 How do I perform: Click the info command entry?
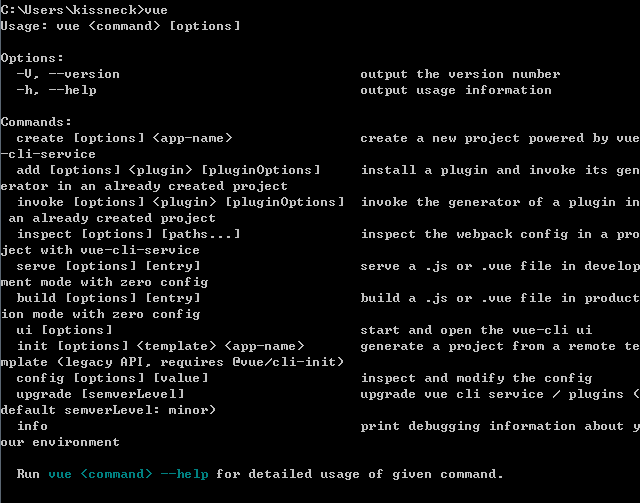(32, 426)
